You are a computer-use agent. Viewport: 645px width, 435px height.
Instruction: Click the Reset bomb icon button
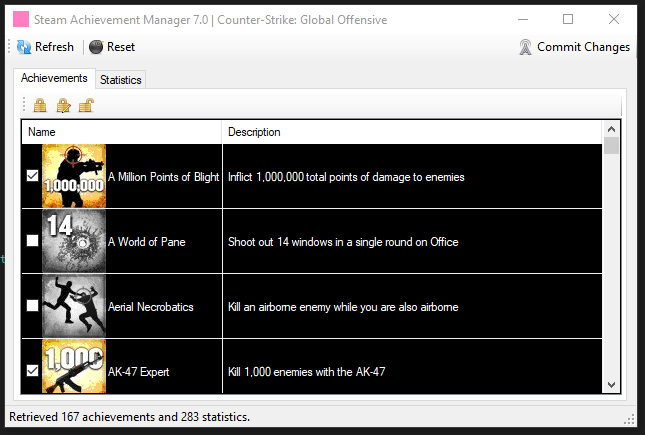(x=112, y=47)
